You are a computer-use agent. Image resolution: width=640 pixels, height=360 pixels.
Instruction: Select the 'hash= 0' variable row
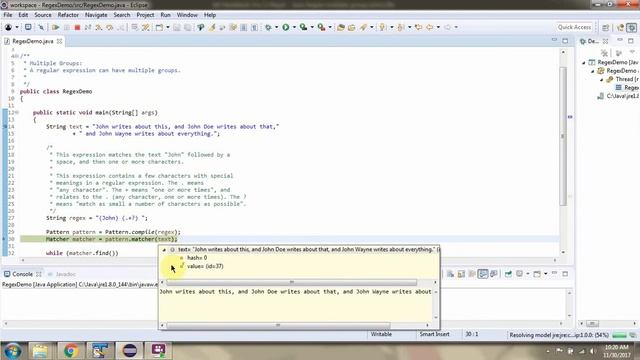[197, 258]
